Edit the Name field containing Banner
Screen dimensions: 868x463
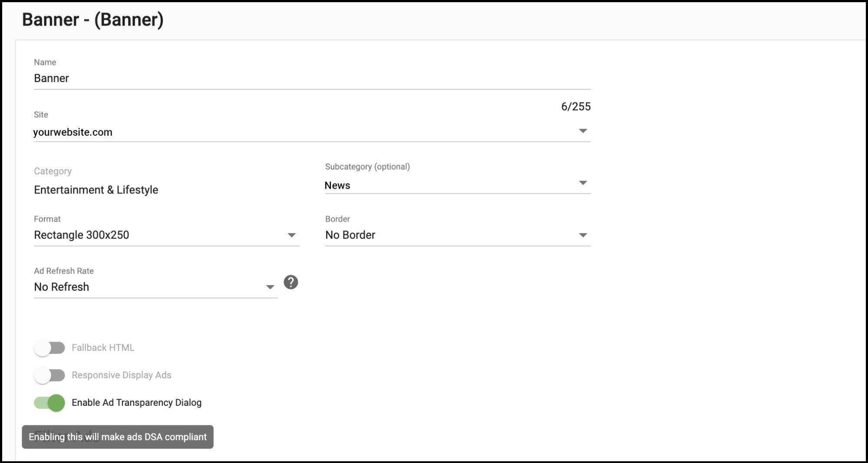(x=304, y=78)
